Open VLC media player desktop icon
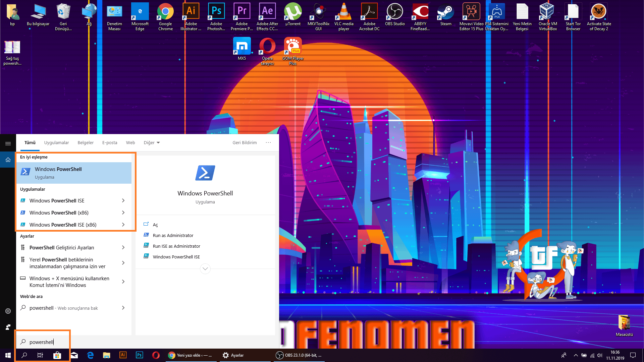The width and height of the screenshot is (644, 362). tap(344, 17)
